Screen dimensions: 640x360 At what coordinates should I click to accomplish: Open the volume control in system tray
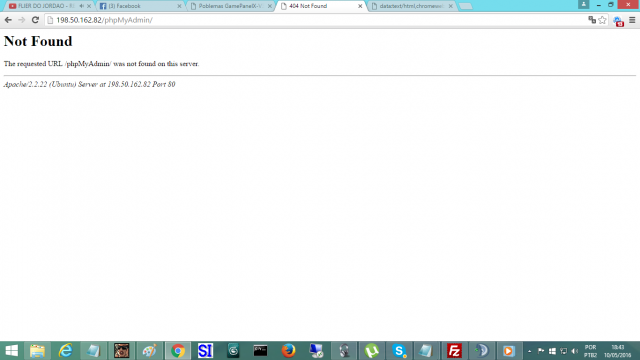tap(575, 351)
